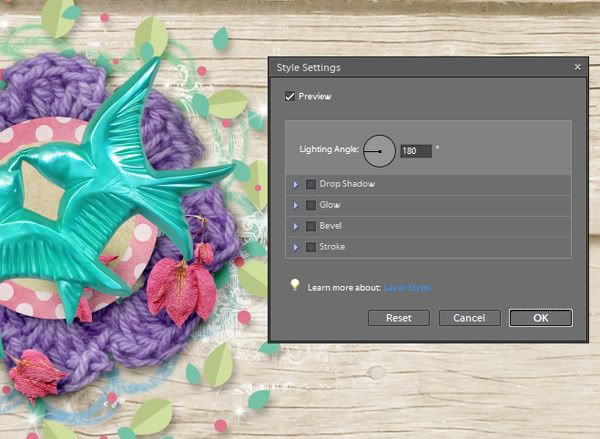This screenshot has width=600, height=439.
Task: Enable the Stroke checkbox
Action: (311, 247)
